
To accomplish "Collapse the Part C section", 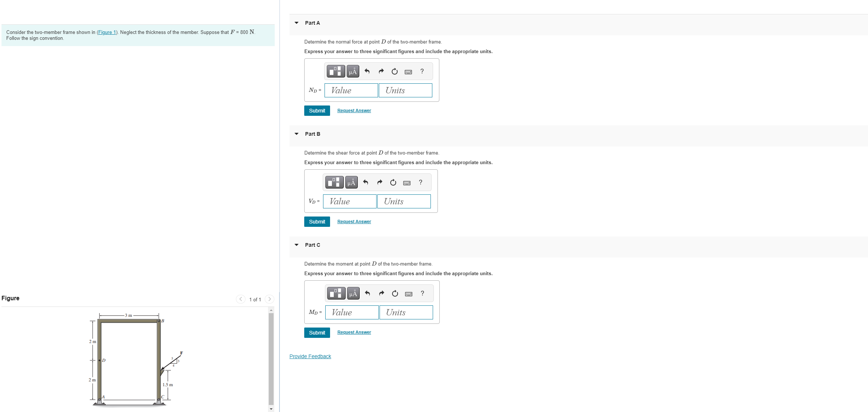I will [x=296, y=245].
